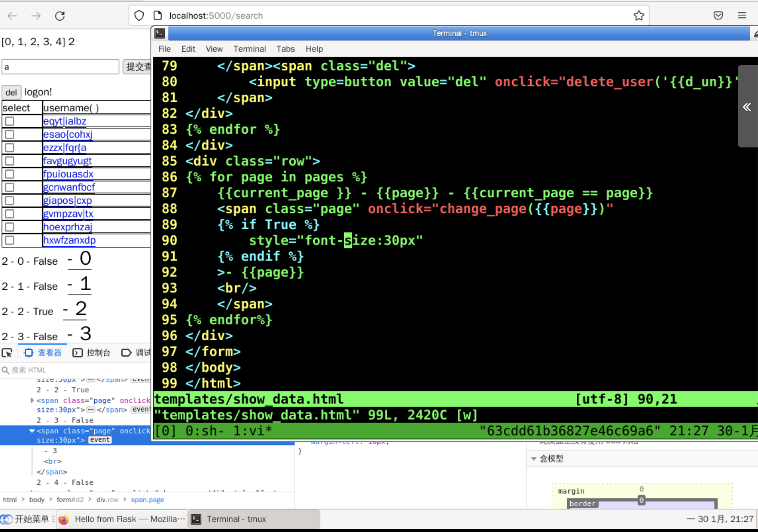Open the fpuiouasdx user link
This screenshot has width=758, height=532.
[x=68, y=174]
